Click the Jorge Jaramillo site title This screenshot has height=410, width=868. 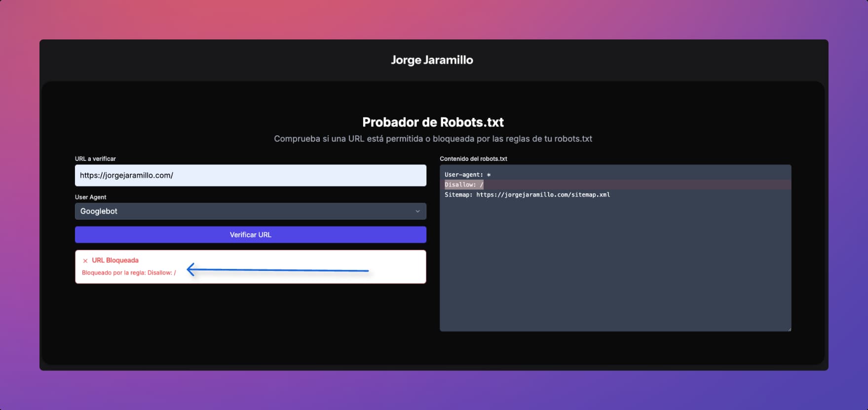[x=432, y=60]
